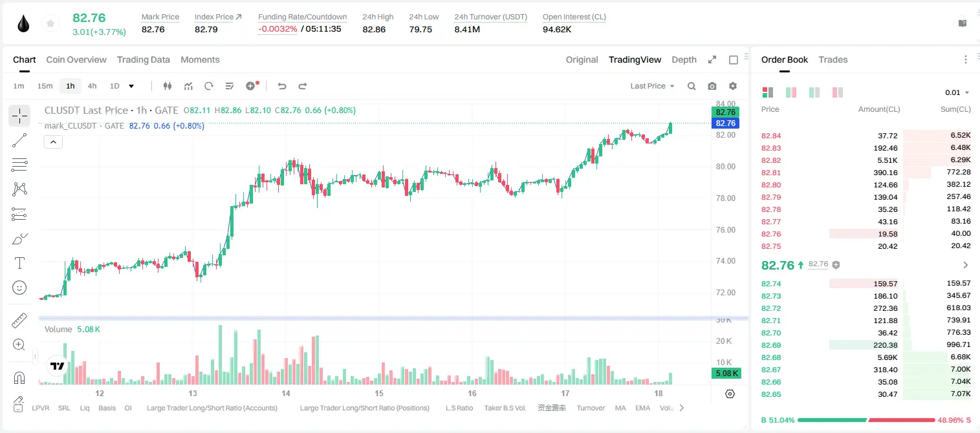Screen dimensions: 980x433
Task: Select the crosshair cursor tool
Action: coord(19,116)
